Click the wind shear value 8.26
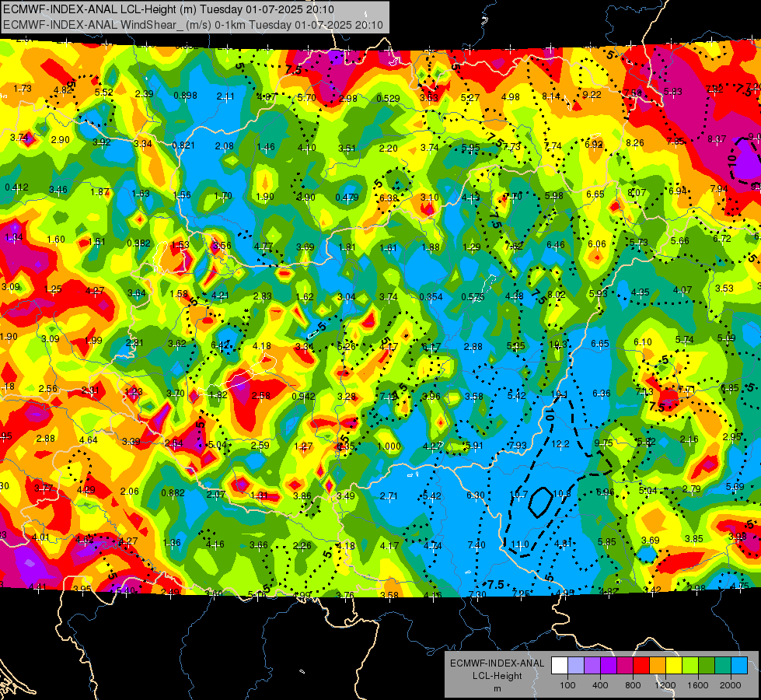This screenshot has width=761, height=700. point(635,143)
